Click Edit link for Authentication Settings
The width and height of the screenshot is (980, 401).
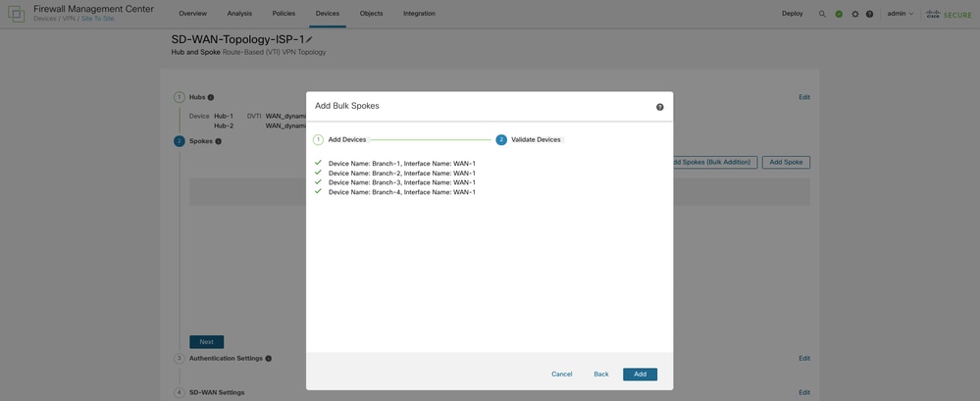click(804, 359)
